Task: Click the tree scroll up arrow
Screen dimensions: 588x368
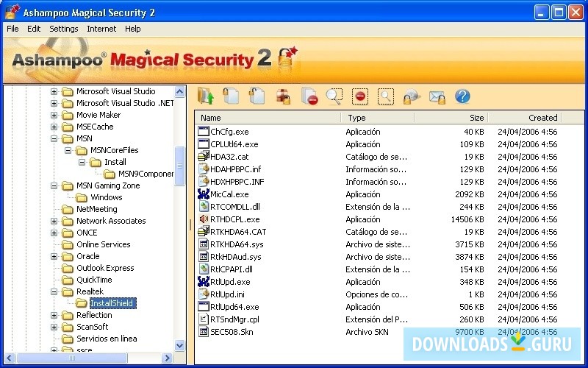Action: [179, 91]
